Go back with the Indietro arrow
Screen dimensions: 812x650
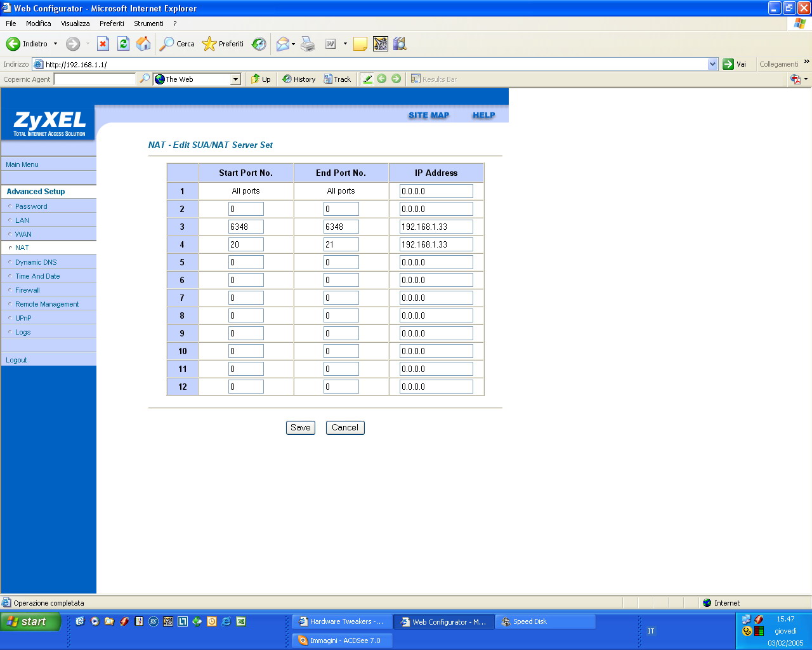click(27, 44)
